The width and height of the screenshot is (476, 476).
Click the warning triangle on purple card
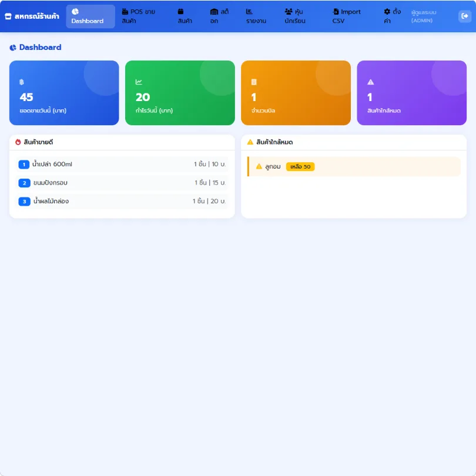click(370, 82)
